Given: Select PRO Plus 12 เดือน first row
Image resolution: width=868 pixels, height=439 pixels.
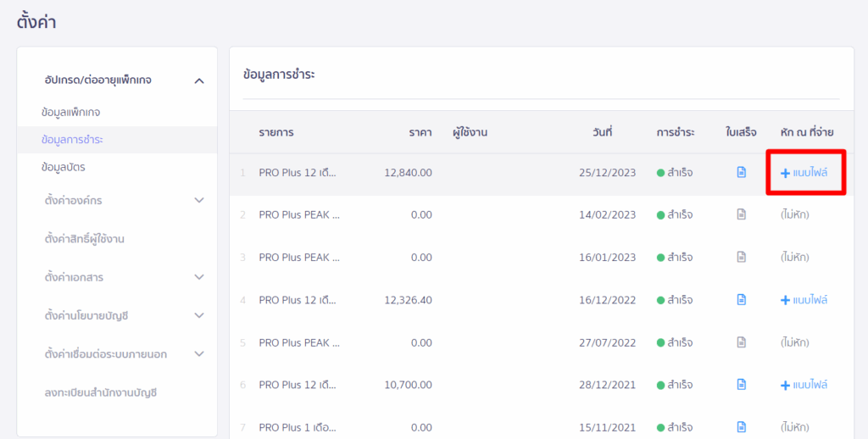Looking at the screenshot, I should pos(298,172).
